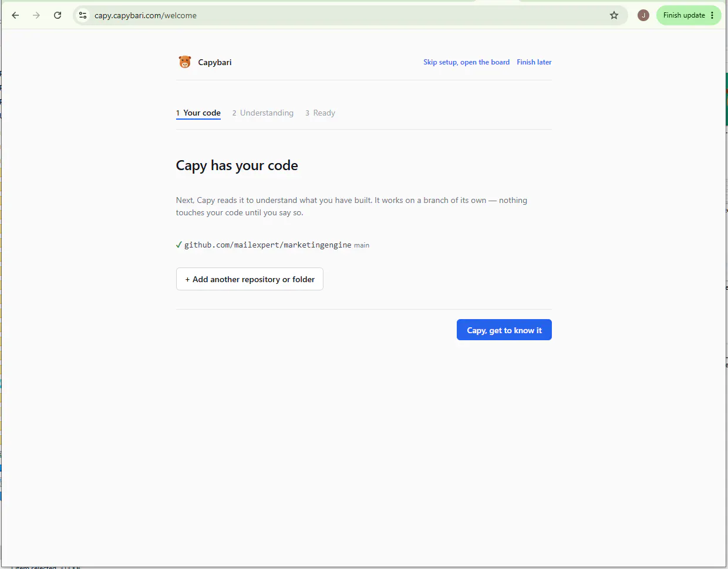This screenshot has height=569, width=728.
Task: Click Add another repository or folder
Action: (250, 279)
